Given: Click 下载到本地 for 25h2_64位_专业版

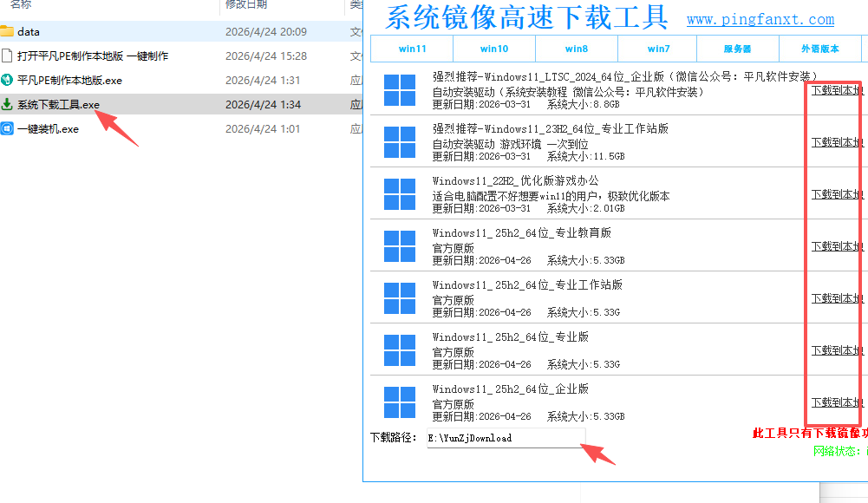Looking at the screenshot, I should point(837,350).
